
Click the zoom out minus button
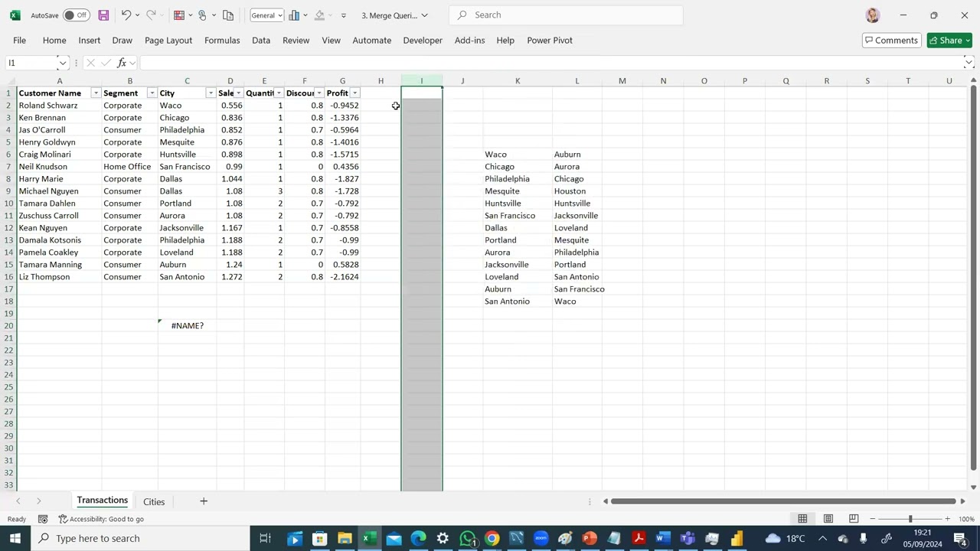point(872,519)
